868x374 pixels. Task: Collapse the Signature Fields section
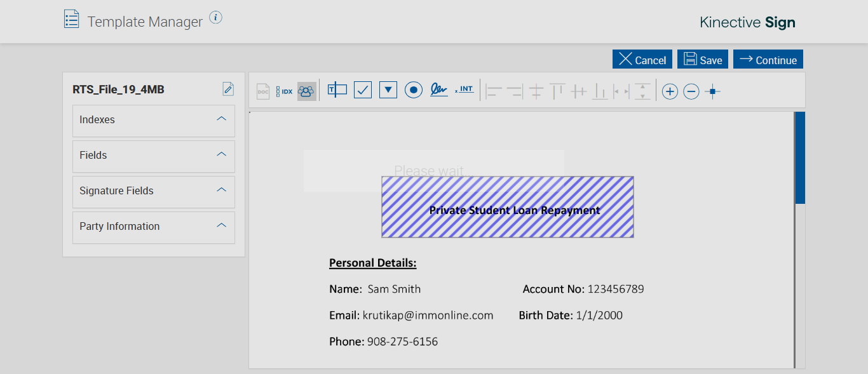tap(222, 190)
